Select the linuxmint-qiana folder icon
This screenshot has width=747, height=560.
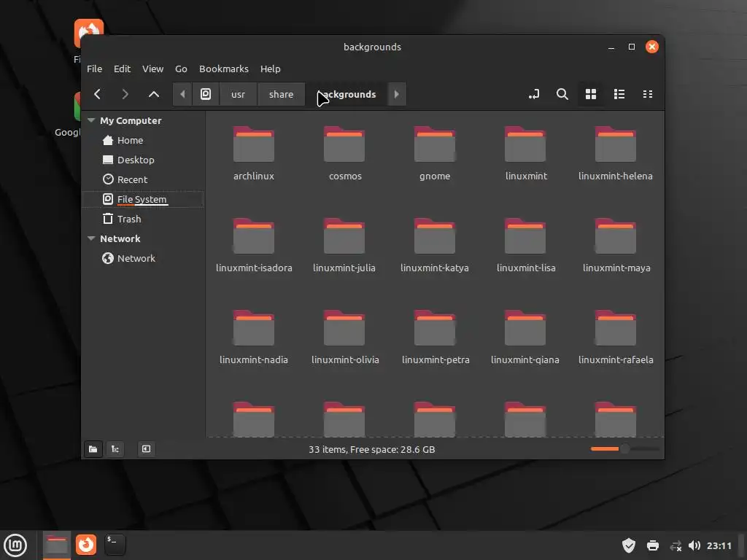525,327
